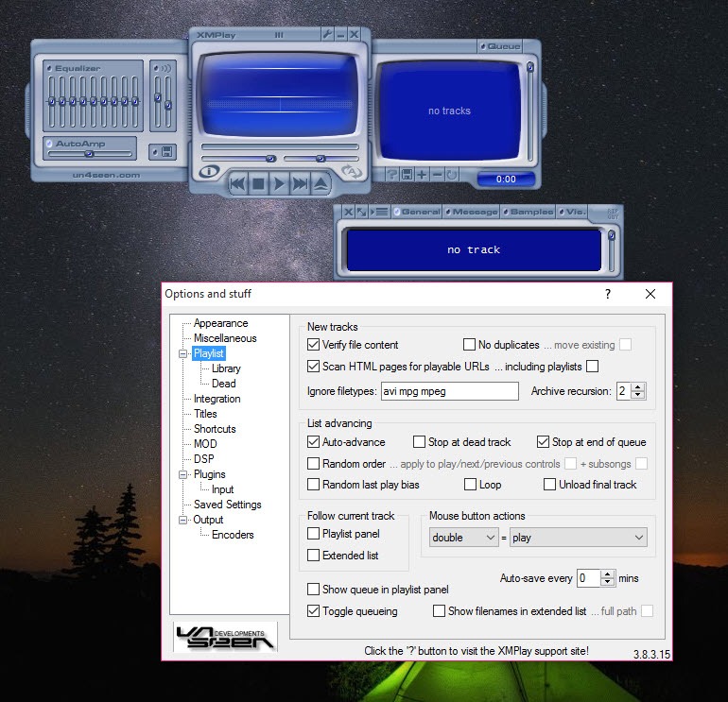Open the Shortcuts options page

215,429
